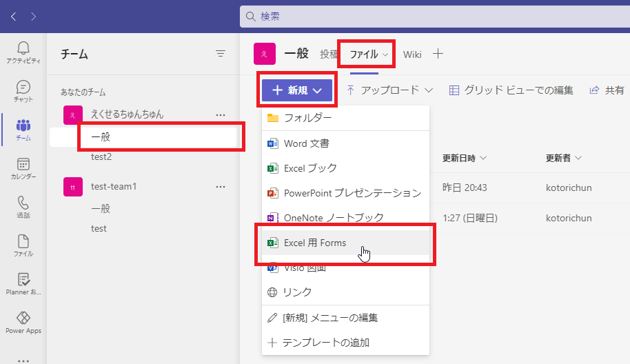Image resolution: width=630 pixels, height=364 pixels.
Task: Click the えくせるちゅんちゅん team avatar
Action: [73, 115]
